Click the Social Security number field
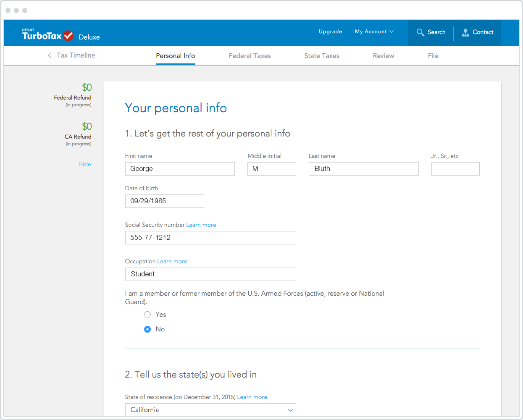The width and height of the screenshot is (523, 420). coord(210,238)
